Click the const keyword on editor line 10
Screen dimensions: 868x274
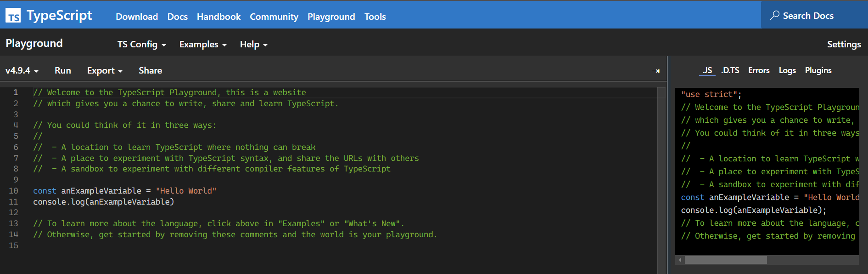pos(45,191)
